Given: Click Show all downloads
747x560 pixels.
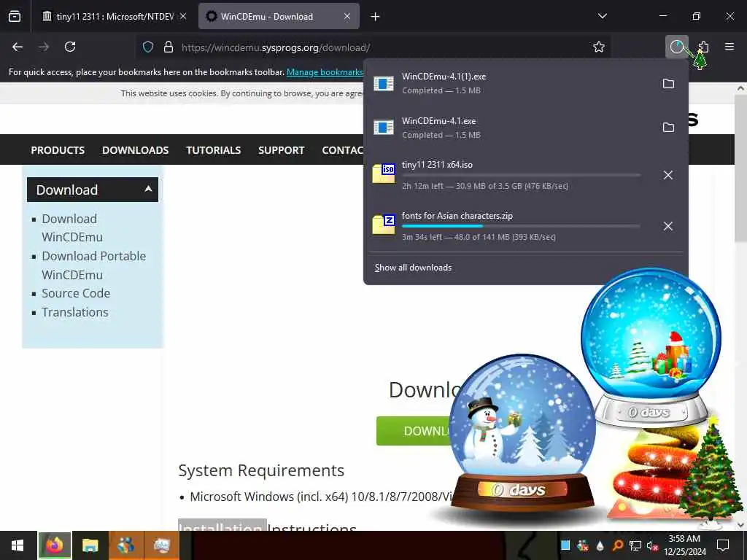Looking at the screenshot, I should point(413,268).
